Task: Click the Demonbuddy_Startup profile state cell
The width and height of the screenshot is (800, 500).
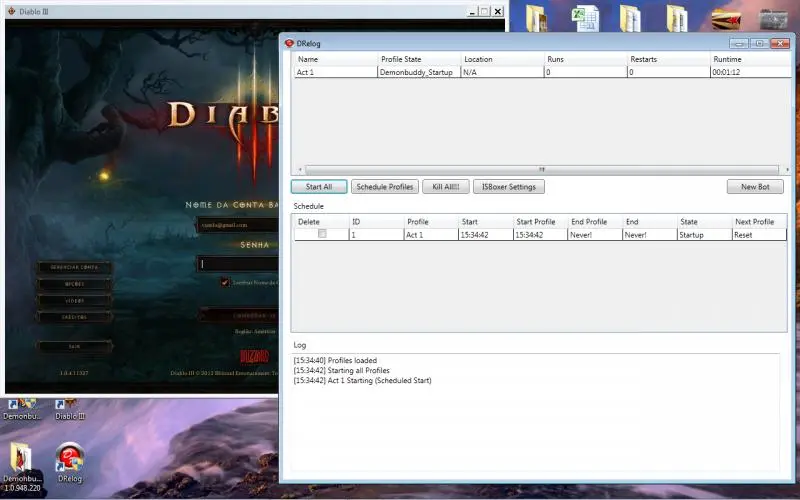Action: (419, 72)
